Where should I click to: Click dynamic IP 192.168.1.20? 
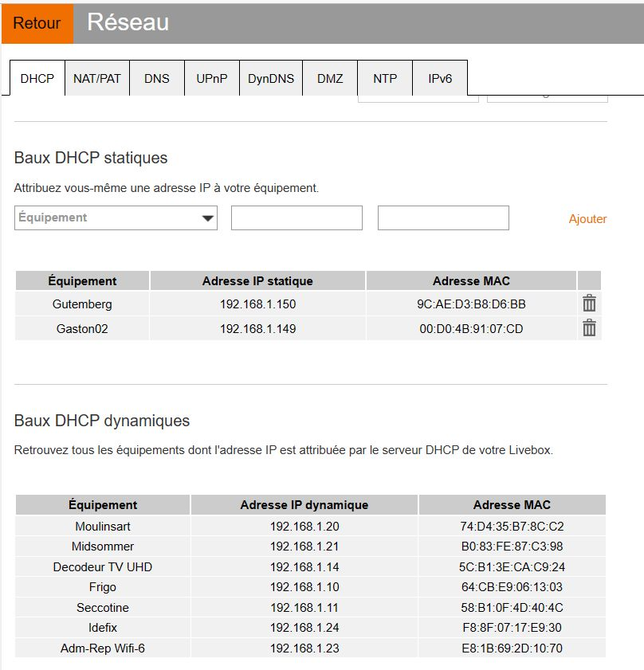point(304,526)
